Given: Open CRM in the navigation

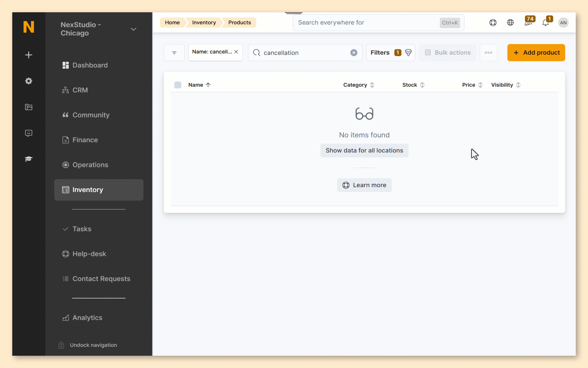Looking at the screenshot, I should point(99,90).
